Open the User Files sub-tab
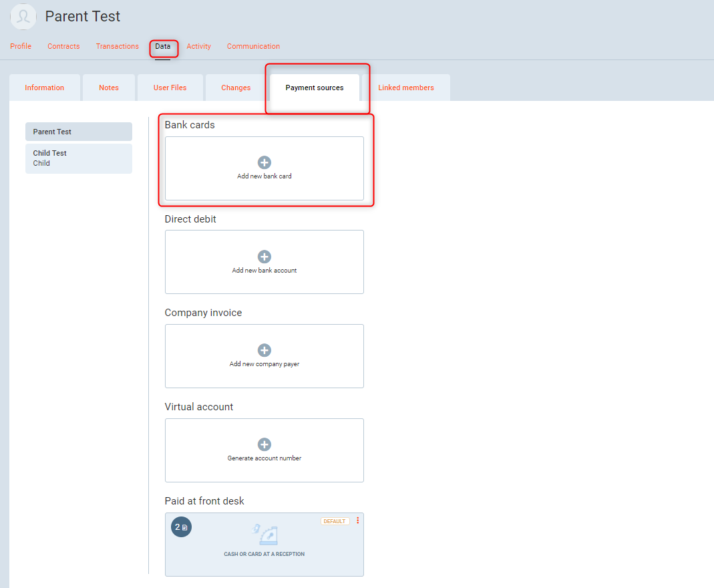 [x=170, y=88]
